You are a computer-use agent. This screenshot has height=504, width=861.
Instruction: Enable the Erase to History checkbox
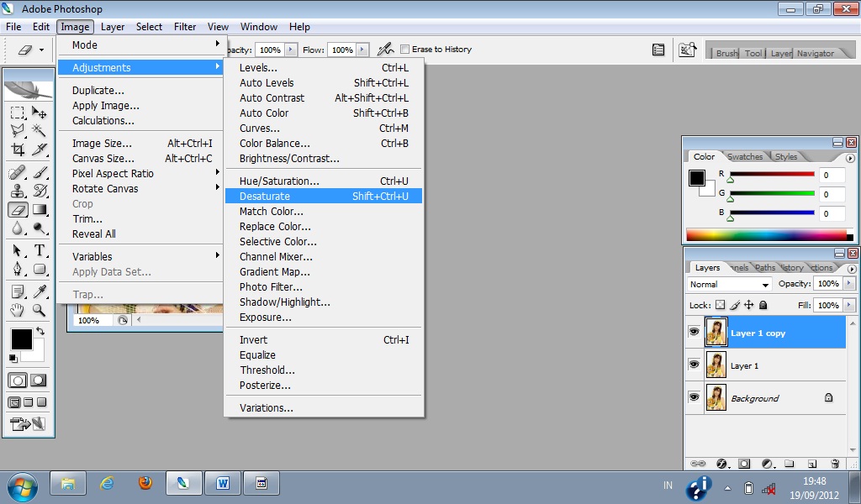[405, 50]
